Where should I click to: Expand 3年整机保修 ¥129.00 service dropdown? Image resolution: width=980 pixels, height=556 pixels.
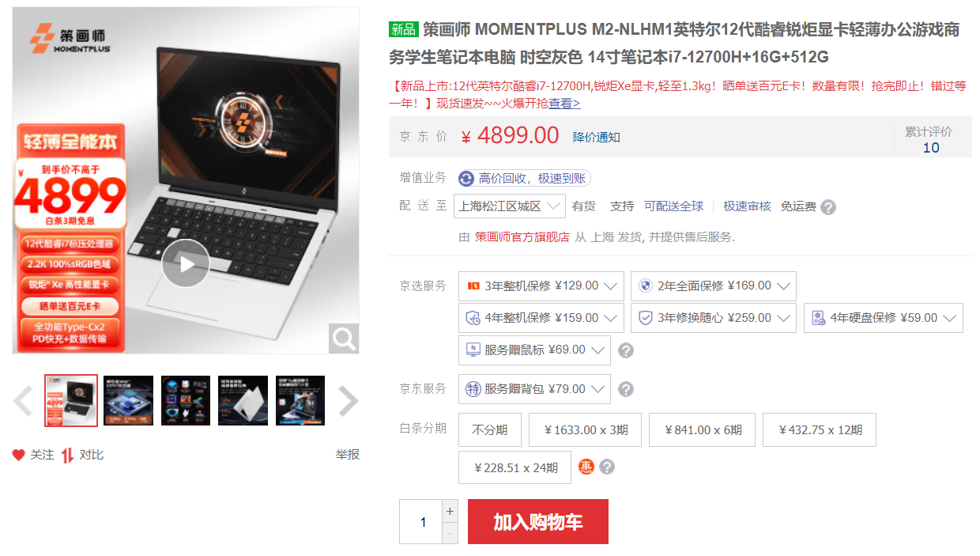point(541,286)
